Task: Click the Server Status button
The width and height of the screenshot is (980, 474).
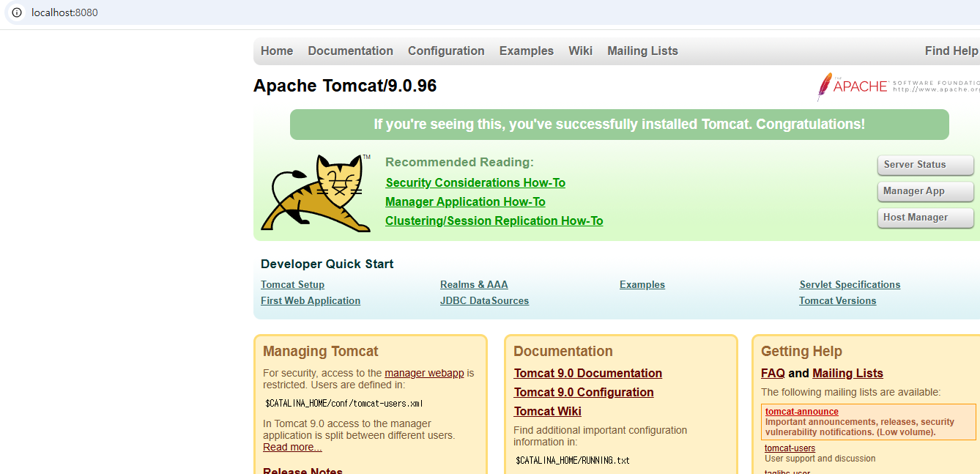Action: pos(925,165)
